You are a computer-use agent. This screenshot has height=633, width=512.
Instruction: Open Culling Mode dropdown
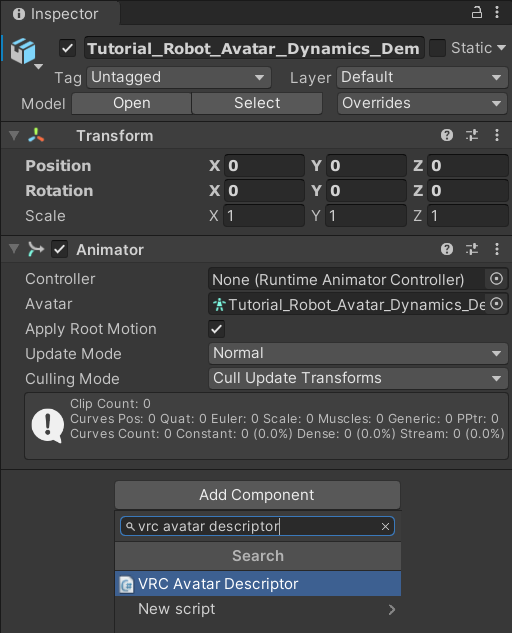358,378
